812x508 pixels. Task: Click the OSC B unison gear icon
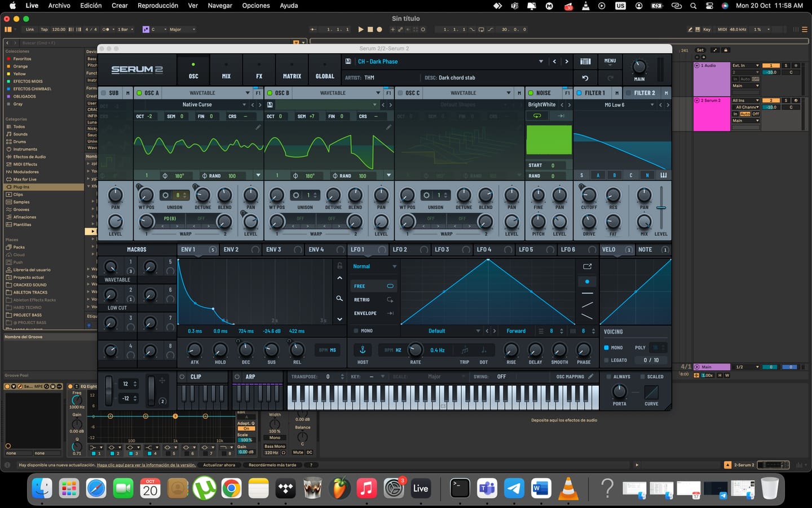pyautogui.click(x=296, y=195)
